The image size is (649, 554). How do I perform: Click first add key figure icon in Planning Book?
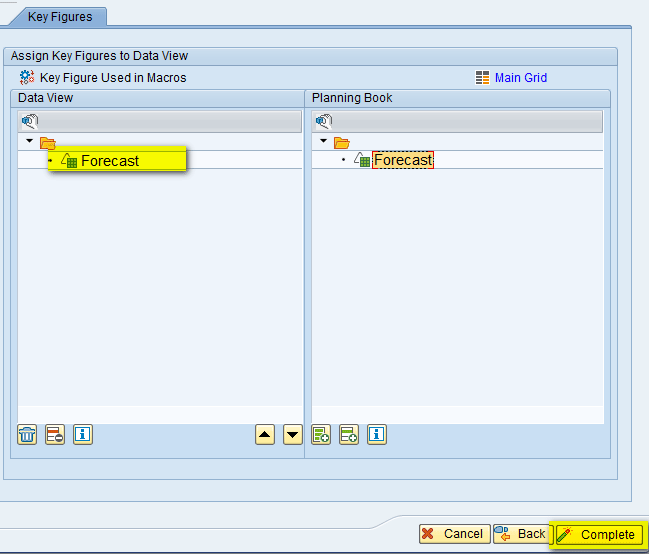point(321,435)
